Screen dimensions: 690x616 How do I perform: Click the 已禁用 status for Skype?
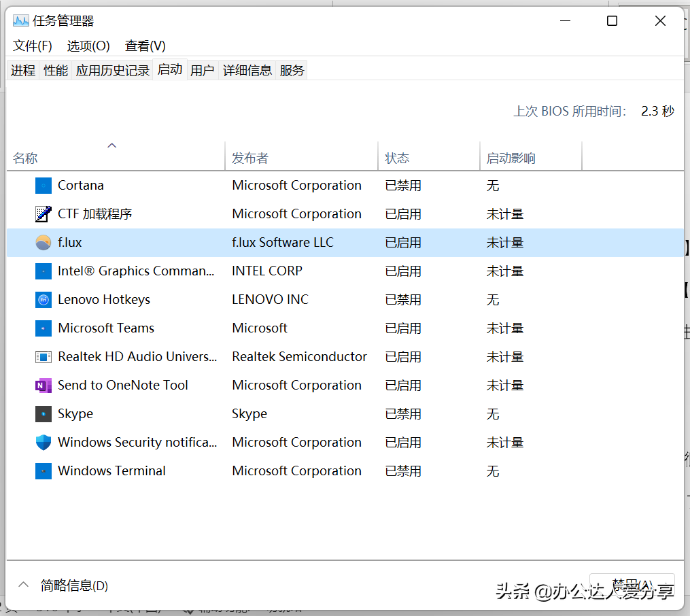point(403,414)
